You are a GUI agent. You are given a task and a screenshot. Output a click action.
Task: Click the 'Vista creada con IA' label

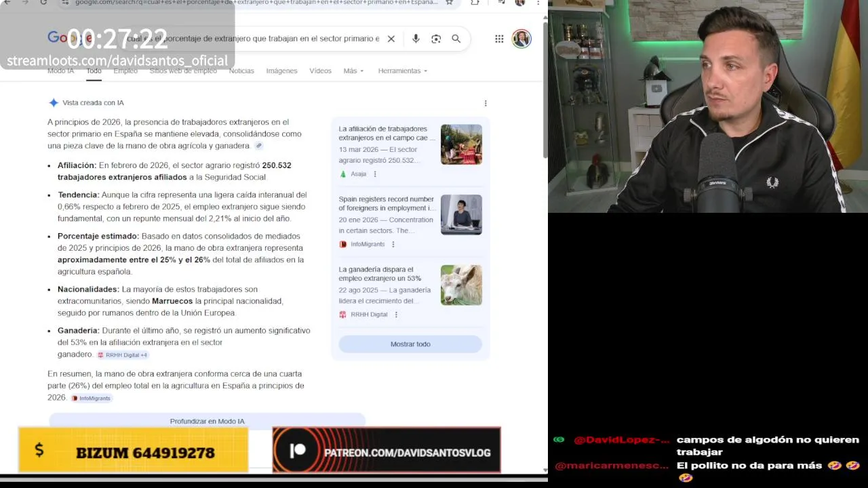(93, 103)
